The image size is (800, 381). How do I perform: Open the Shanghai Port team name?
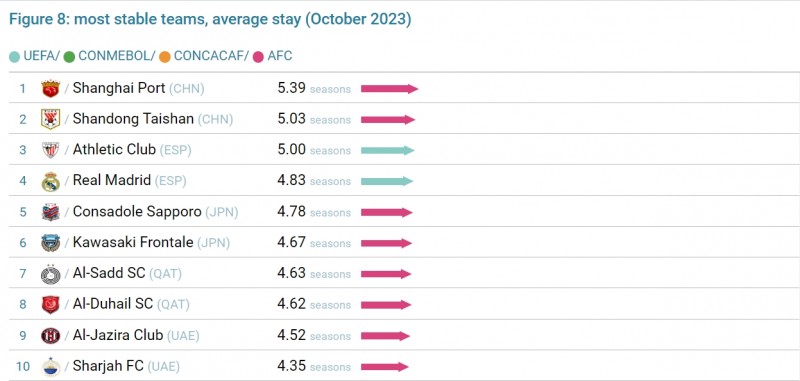click(x=119, y=88)
